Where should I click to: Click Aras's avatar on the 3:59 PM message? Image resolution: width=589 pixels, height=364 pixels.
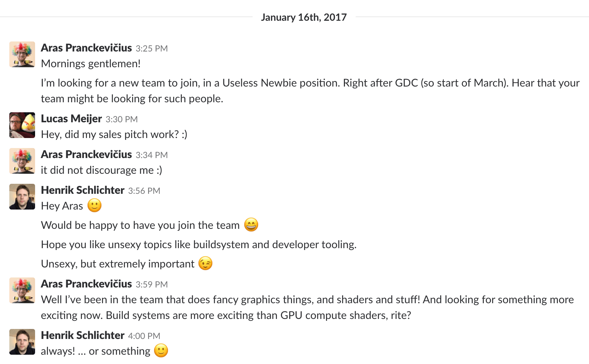(22, 290)
